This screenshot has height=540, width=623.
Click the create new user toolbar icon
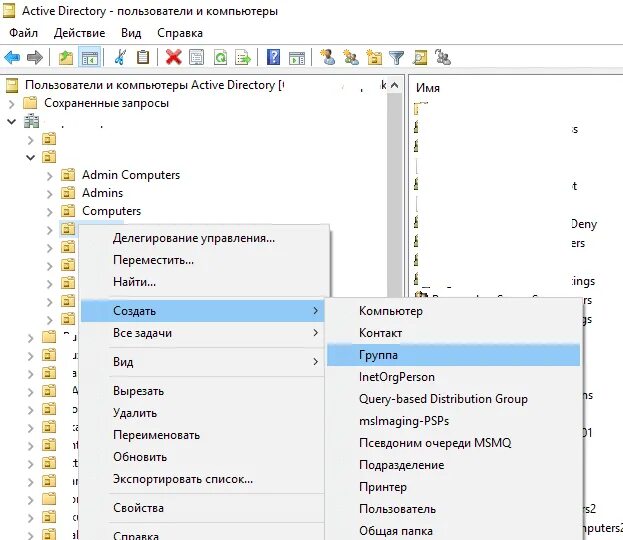point(327,58)
